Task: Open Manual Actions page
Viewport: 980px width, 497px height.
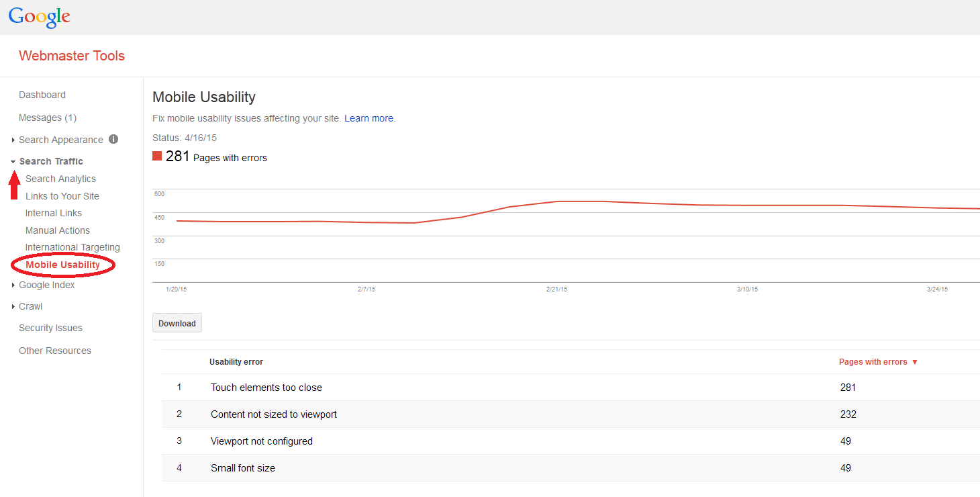Action: 58,230
